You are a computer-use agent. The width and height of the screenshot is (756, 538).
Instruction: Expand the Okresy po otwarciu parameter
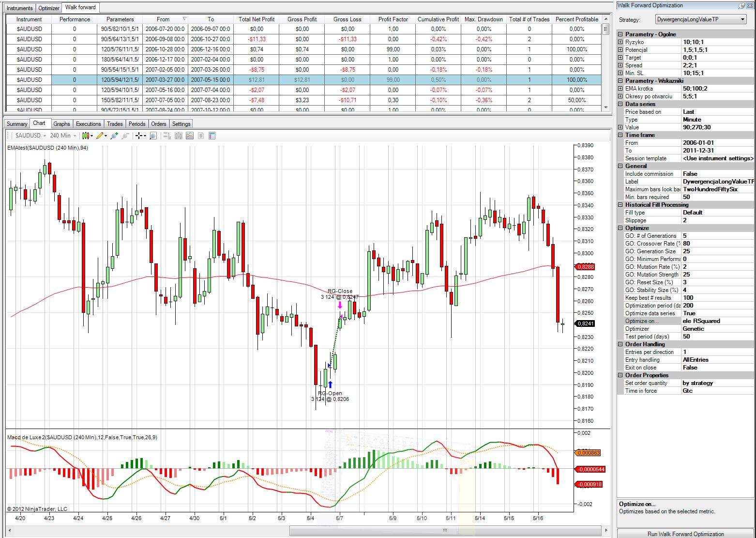(620, 96)
